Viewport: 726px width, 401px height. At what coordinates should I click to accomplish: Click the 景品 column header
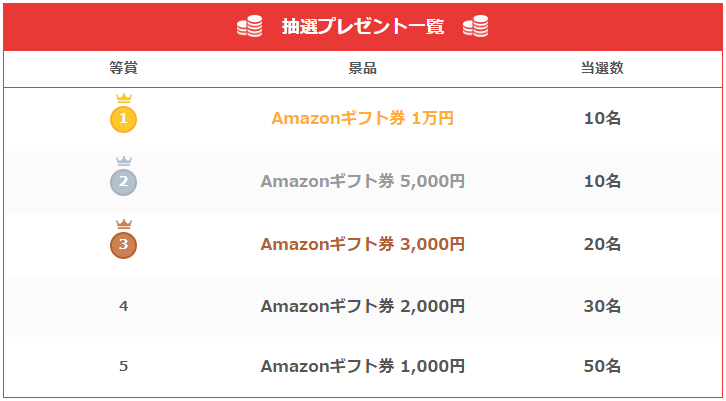[363, 68]
